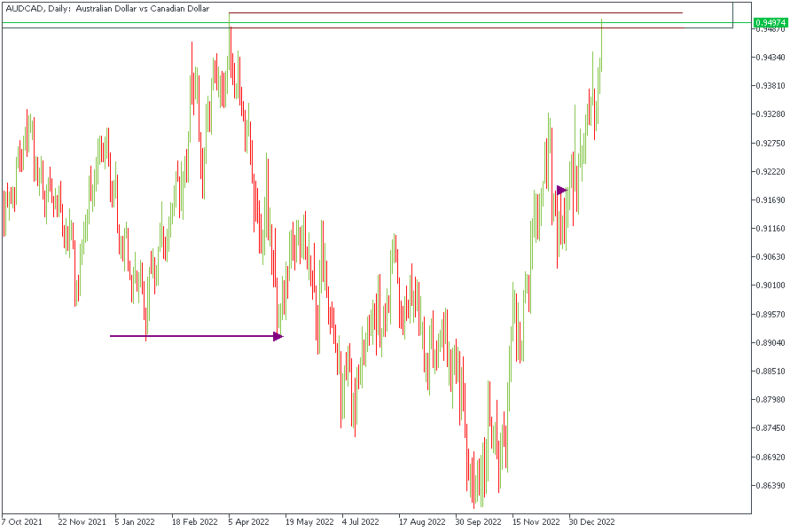
Task: Click the purple arrowhead near 19 May 2022
Action: pyautogui.click(x=278, y=336)
